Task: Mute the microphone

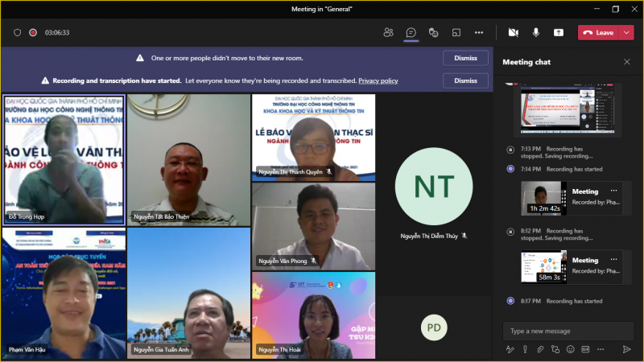Action: pyautogui.click(x=535, y=32)
